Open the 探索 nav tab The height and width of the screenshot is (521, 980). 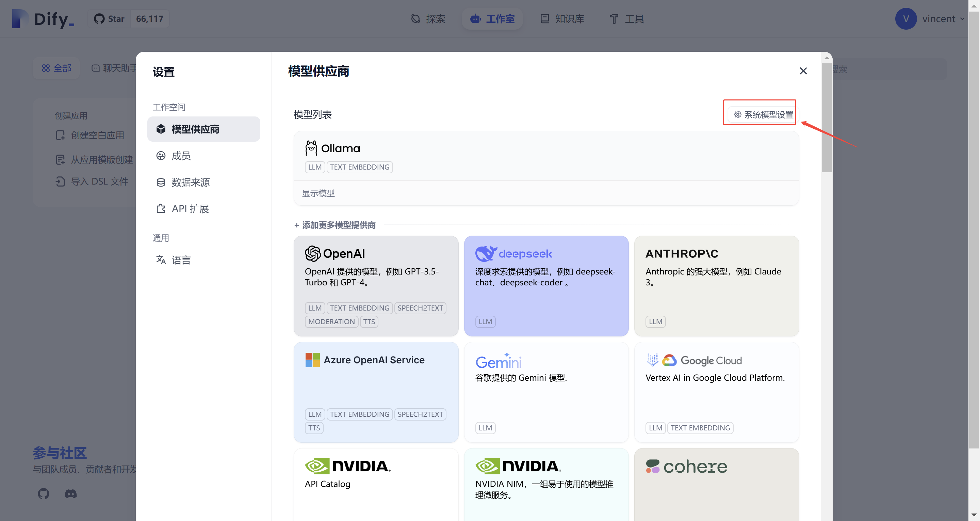coord(428,19)
